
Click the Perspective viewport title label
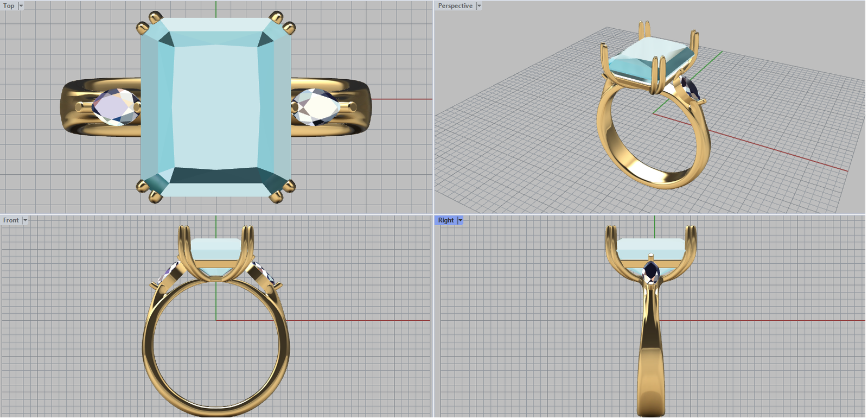pyautogui.click(x=455, y=6)
